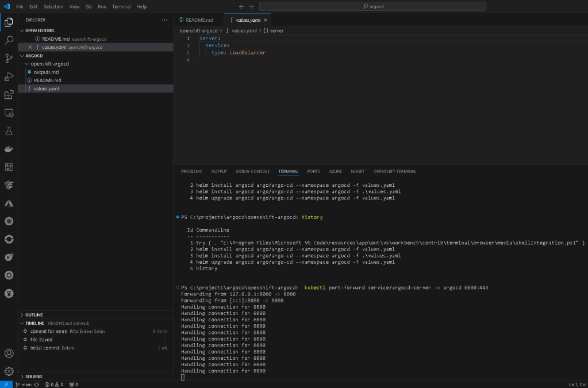Select the 'commit for emre' timeline entry

(95, 332)
